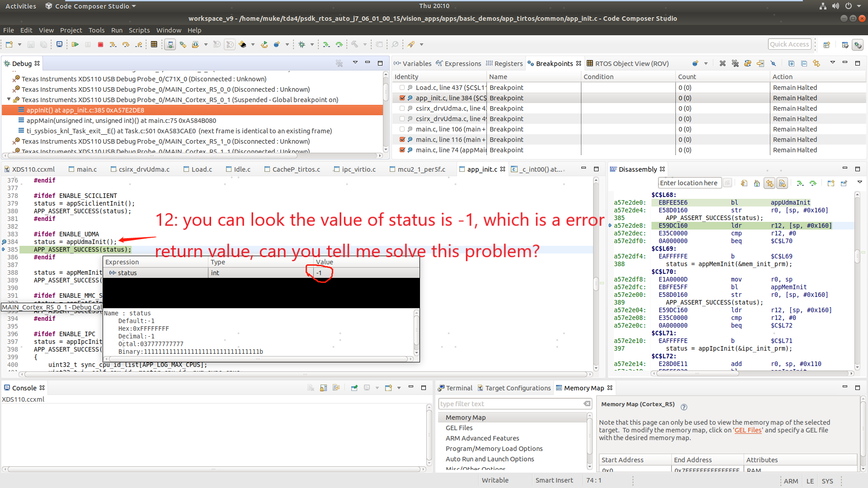This screenshot has height=488, width=868.
Task: Collapse the MAIN_Cortex_R5_0_1 suspended thread
Action: (x=9, y=99)
